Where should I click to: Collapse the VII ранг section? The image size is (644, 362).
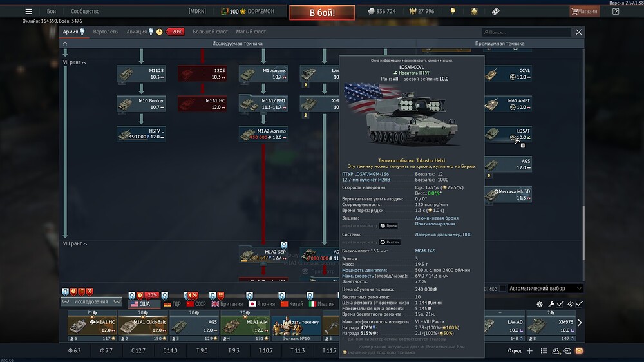point(74,62)
